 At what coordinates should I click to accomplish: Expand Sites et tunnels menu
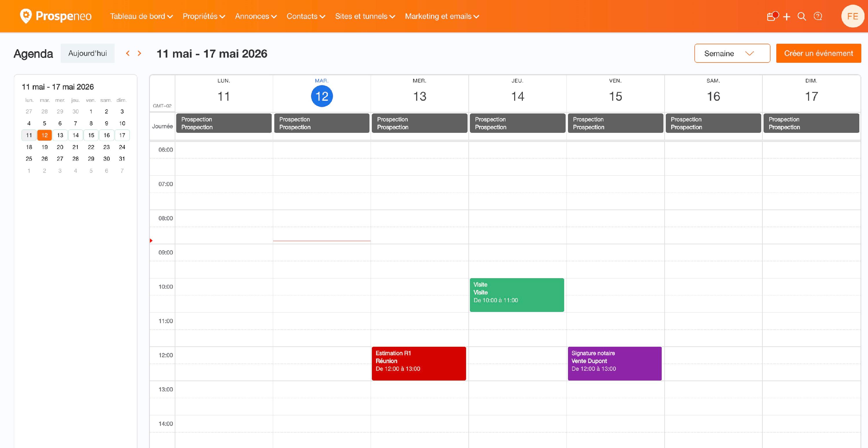365,16
